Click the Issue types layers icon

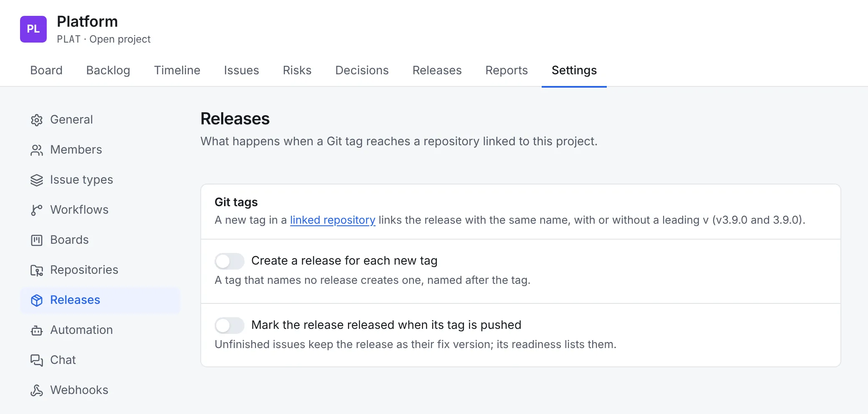pyautogui.click(x=37, y=180)
